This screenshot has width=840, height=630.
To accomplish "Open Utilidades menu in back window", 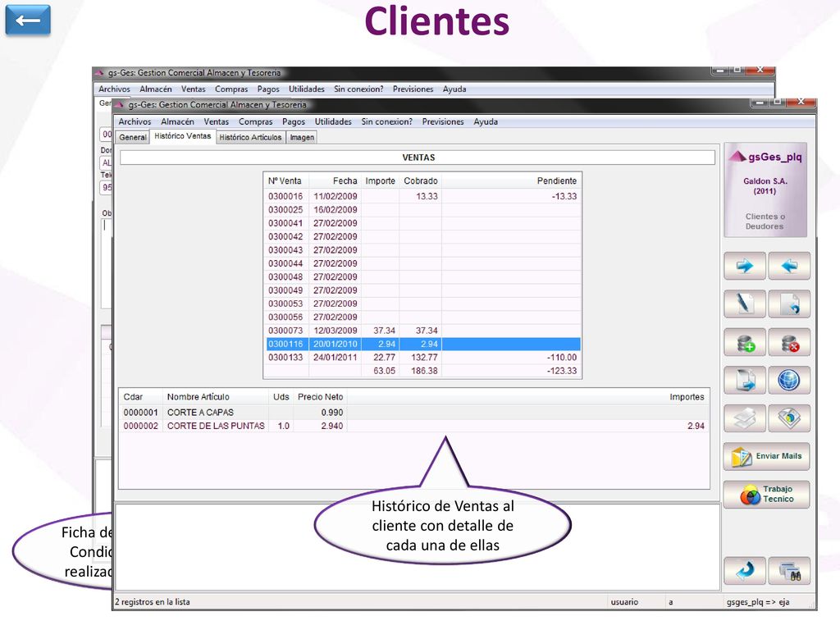I will pyautogui.click(x=307, y=89).
